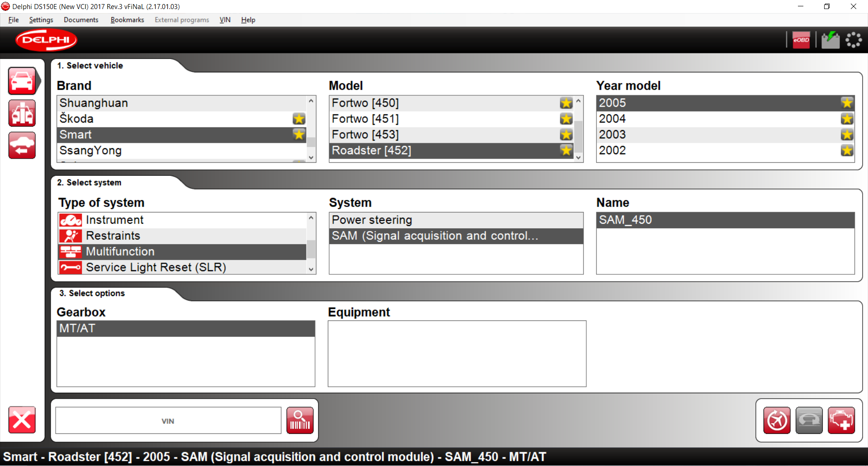Click the red car vehicle selection icon

[22, 81]
